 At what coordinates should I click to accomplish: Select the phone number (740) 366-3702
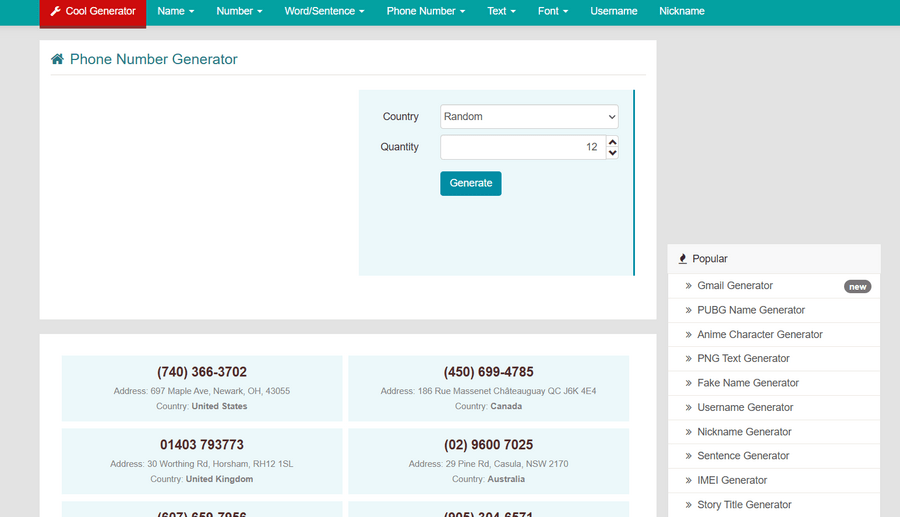click(202, 372)
